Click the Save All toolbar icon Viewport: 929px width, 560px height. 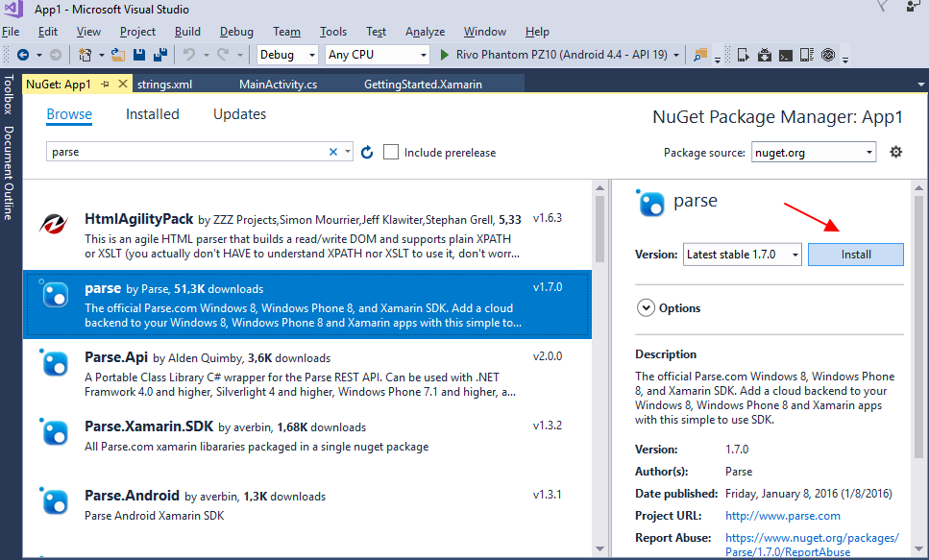(x=160, y=55)
